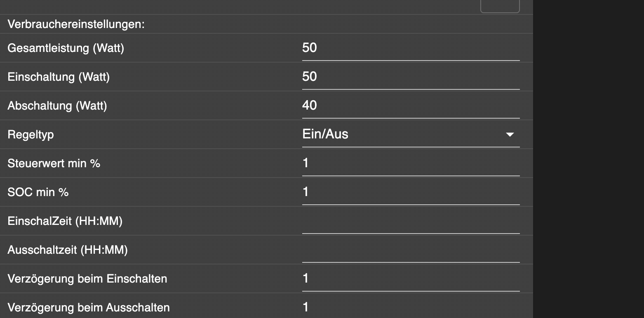This screenshot has height=318, width=644.
Task: Click the Ausschaltzeit (HH:MM) label
Action: (x=68, y=250)
